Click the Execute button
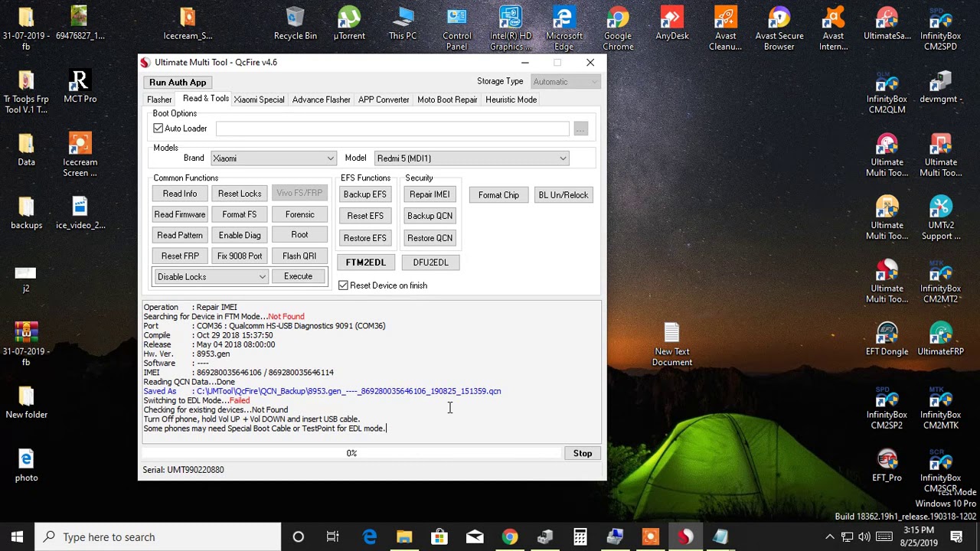 [x=298, y=276]
